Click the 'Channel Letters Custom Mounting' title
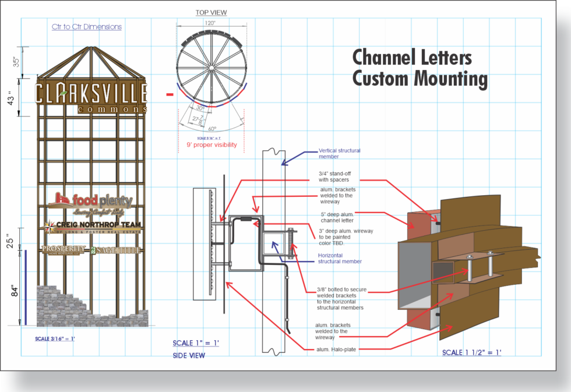The image size is (571, 392). tap(420, 68)
